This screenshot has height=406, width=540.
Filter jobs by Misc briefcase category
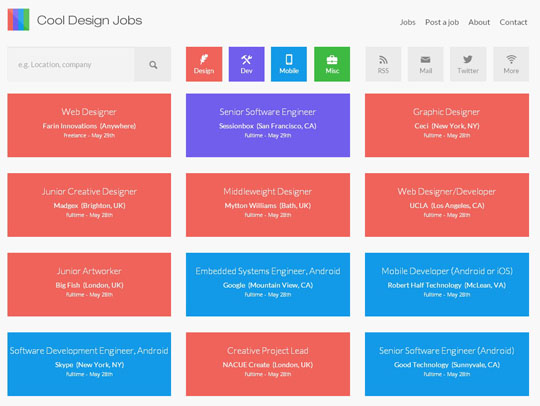(x=332, y=64)
